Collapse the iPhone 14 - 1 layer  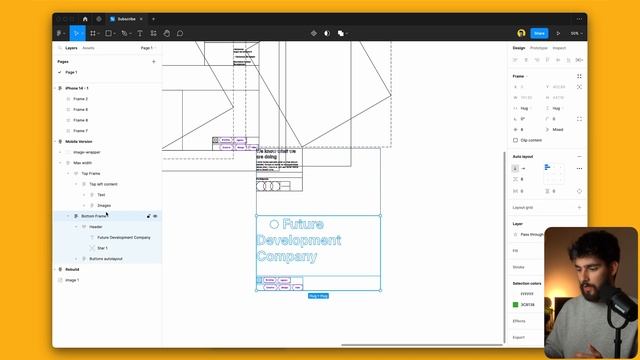point(55,88)
